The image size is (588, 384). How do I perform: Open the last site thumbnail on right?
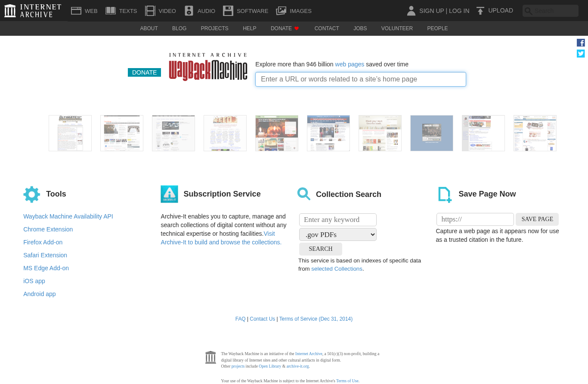[x=535, y=133]
